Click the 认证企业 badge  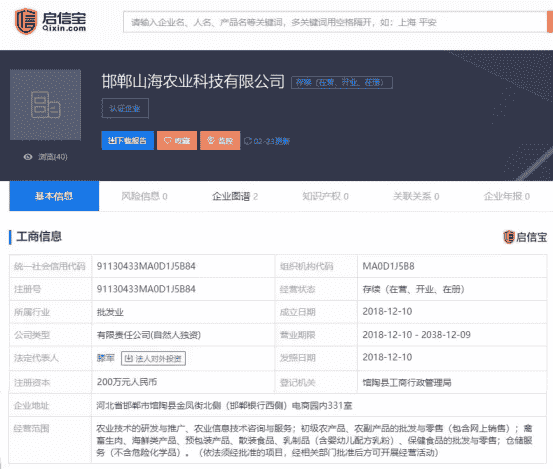click(125, 108)
